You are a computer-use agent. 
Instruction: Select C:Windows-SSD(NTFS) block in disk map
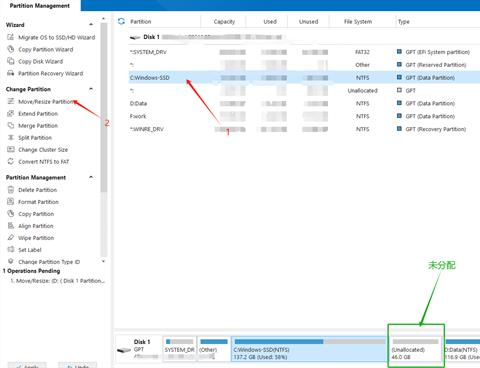[x=309, y=349]
